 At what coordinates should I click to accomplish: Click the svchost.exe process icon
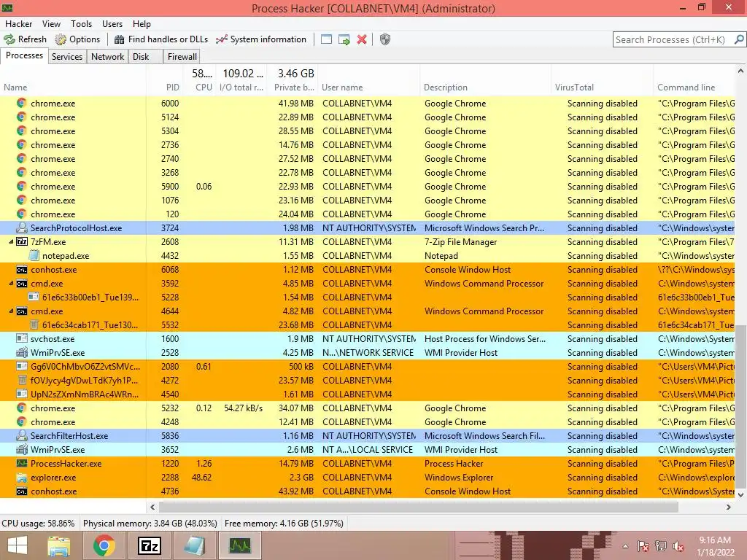[21, 338]
